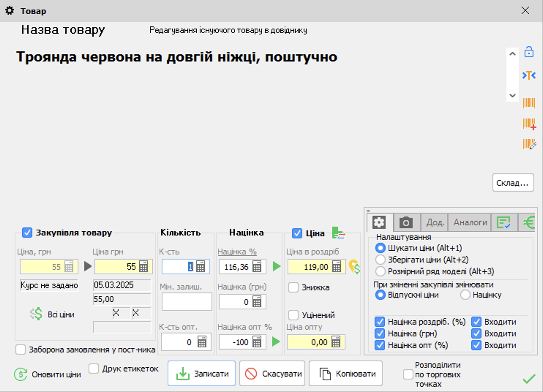Select Зберігати ціни (Alt+2) radio option
This screenshot has width=543, height=392.
pyautogui.click(x=381, y=260)
